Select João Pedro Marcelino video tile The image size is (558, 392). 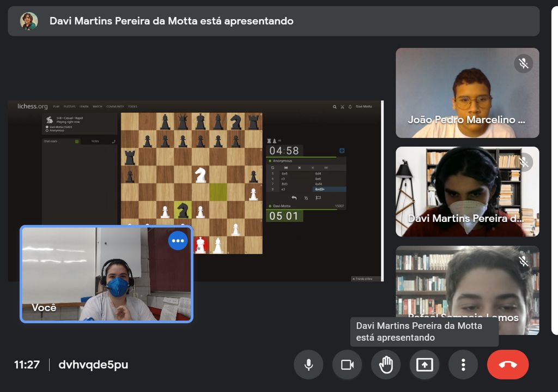tap(467, 93)
